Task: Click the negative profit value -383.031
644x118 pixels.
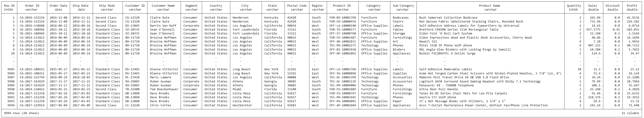Action: (632, 30)
